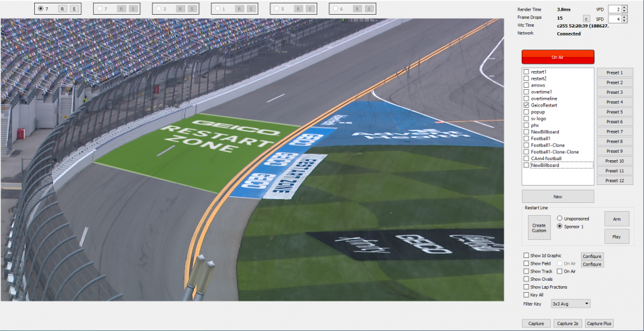644x331 pixels.
Task: Select the camera 1 radio button
Action: coord(217,9)
